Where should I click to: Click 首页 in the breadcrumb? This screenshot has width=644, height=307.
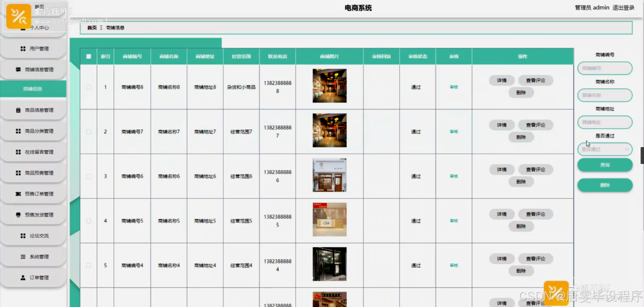coord(92,28)
